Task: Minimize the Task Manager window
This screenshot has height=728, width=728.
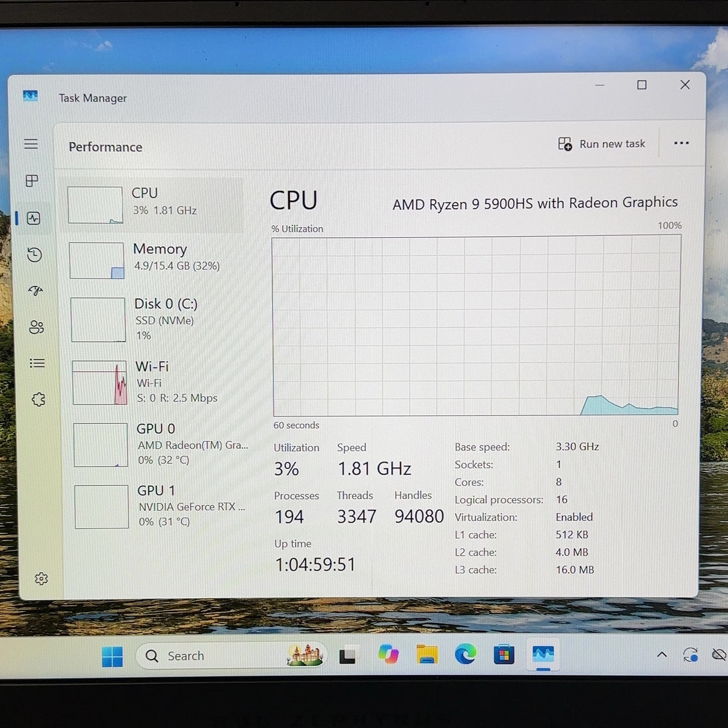Action: pos(600,85)
